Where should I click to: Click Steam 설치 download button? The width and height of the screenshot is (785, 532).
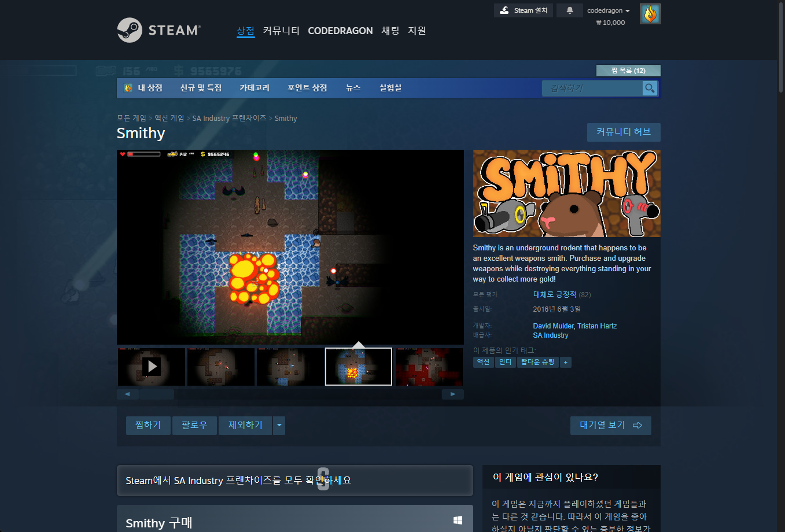point(524,10)
